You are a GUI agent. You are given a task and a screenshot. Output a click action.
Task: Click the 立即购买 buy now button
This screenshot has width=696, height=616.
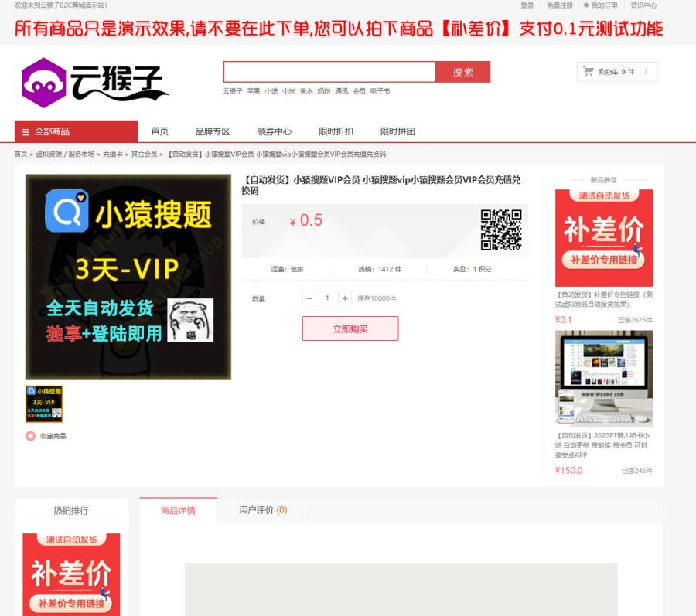click(x=350, y=328)
